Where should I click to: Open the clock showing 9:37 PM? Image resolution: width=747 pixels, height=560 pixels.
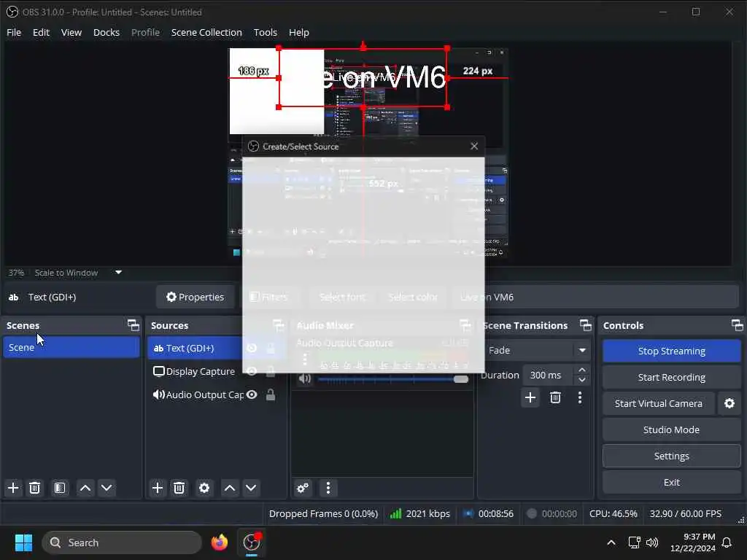point(693,542)
